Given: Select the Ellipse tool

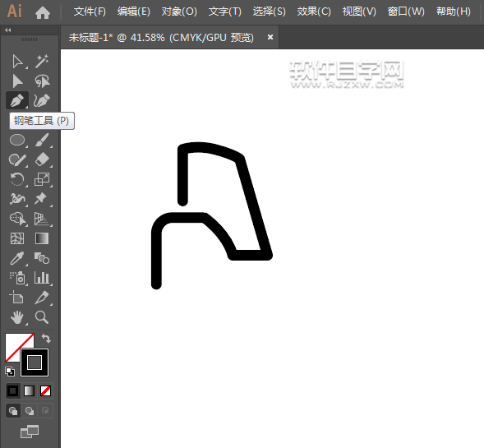Looking at the screenshot, I should [17, 140].
